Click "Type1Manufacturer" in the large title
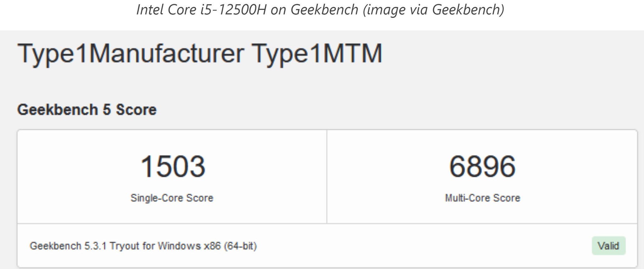The width and height of the screenshot is (644, 269). pos(130,53)
